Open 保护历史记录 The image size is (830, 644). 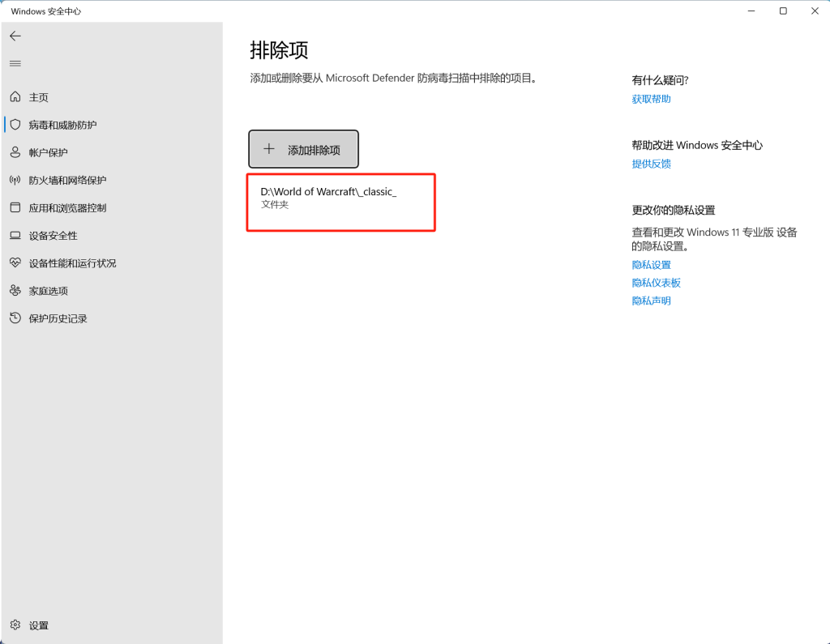pos(112,318)
